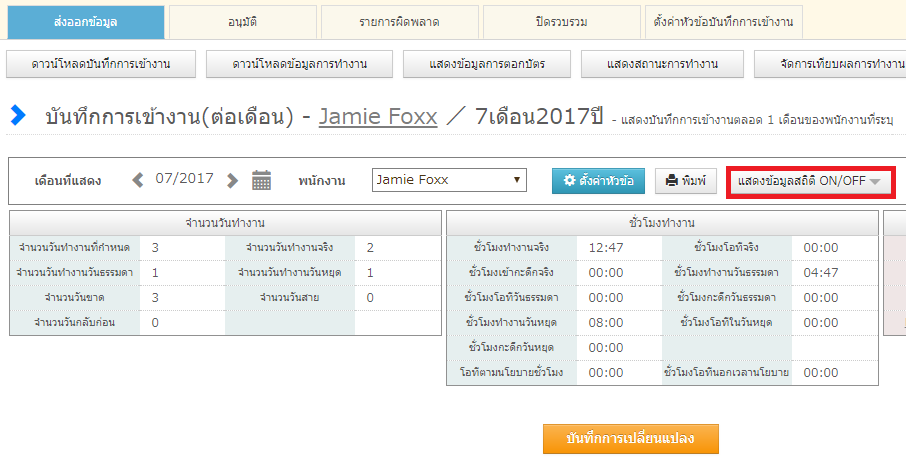Open ตั้งค่าหัวข้อบันทึกการเข้างาน tab
The image size is (906, 473).
coord(723,22)
